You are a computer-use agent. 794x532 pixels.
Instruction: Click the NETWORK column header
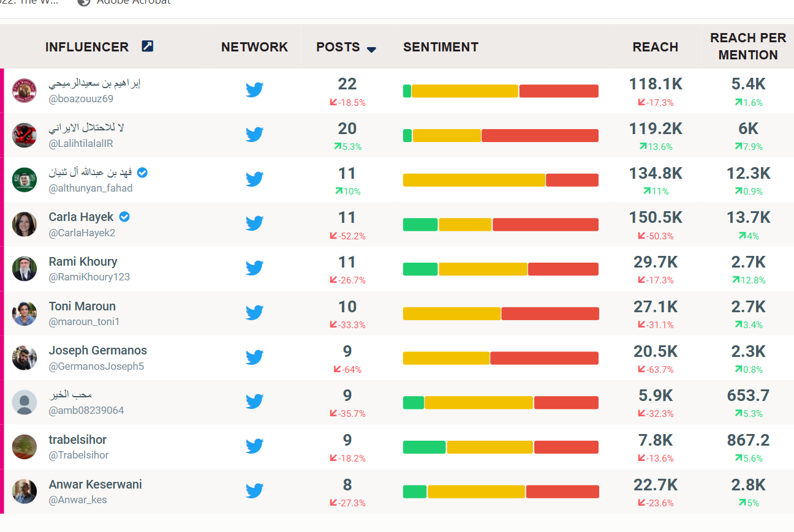click(x=254, y=47)
